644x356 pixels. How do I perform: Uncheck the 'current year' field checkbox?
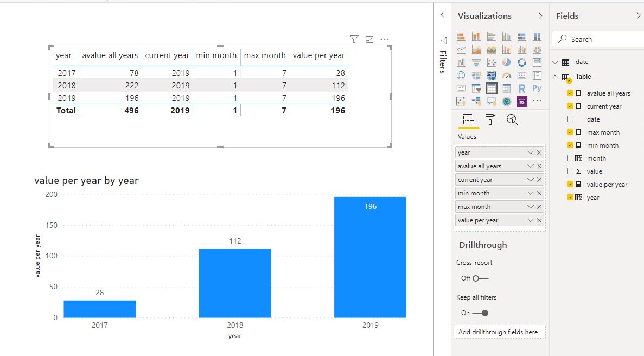coord(570,106)
